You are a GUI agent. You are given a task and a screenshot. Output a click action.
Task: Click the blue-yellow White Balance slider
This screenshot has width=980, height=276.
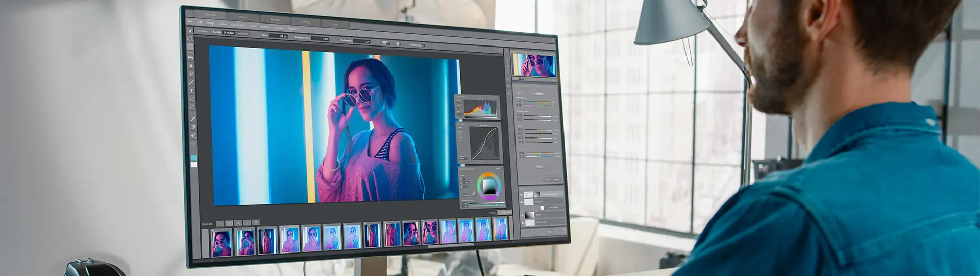pyautogui.click(x=537, y=102)
